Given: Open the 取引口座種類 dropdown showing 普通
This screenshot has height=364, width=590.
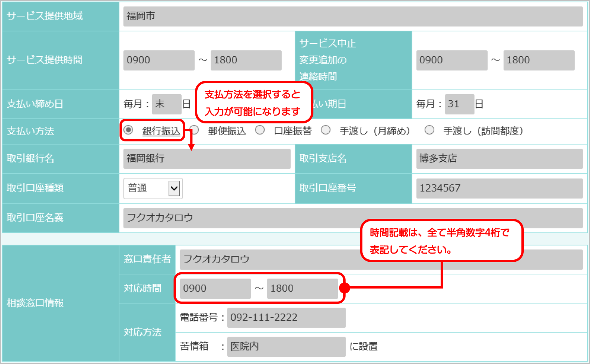Looking at the screenshot, I should pos(153,188).
